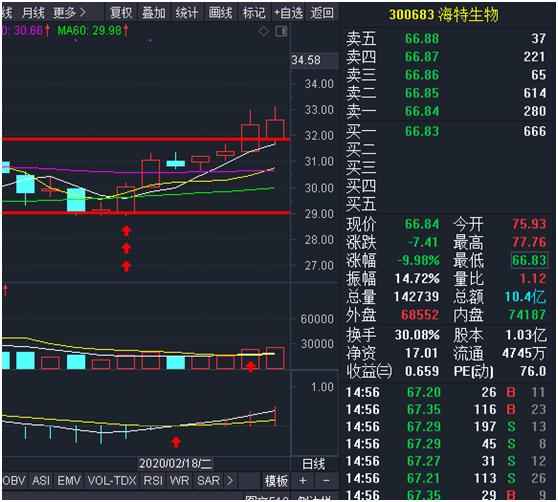
Task: Click the 现价 value 66.84
Action: coord(422,224)
